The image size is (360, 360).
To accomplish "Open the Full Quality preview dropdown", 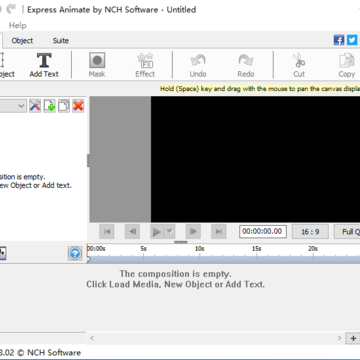I will (347, 231).
